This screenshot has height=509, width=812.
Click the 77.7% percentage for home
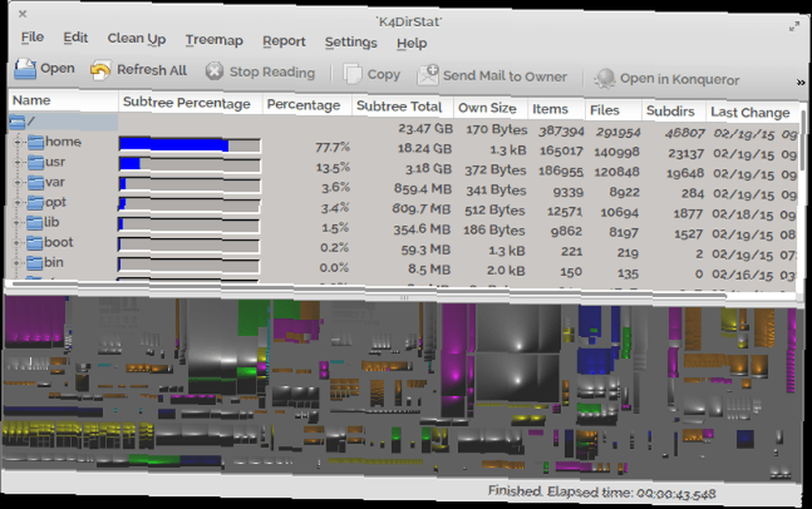point(332,148)
